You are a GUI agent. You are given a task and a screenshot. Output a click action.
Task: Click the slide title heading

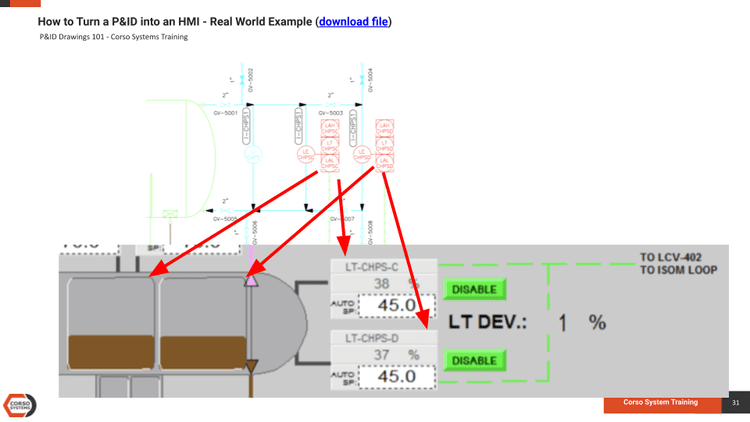tap(214, 22)
